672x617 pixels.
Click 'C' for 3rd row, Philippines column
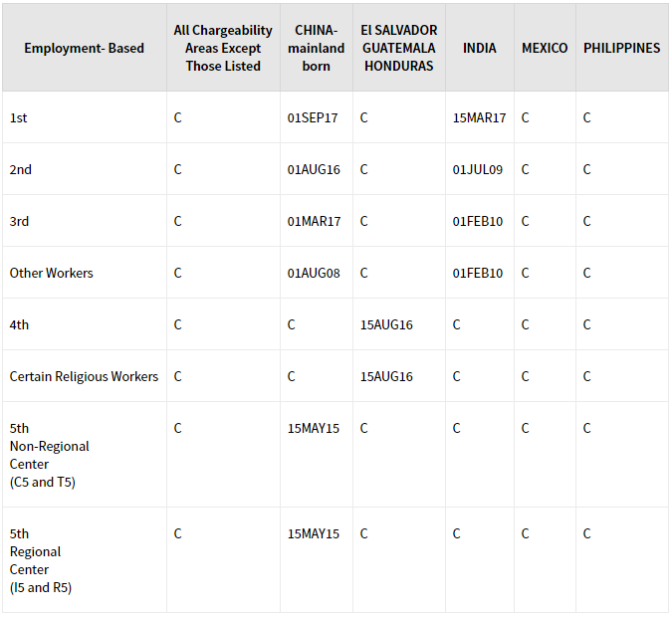(x=587, y=222)
